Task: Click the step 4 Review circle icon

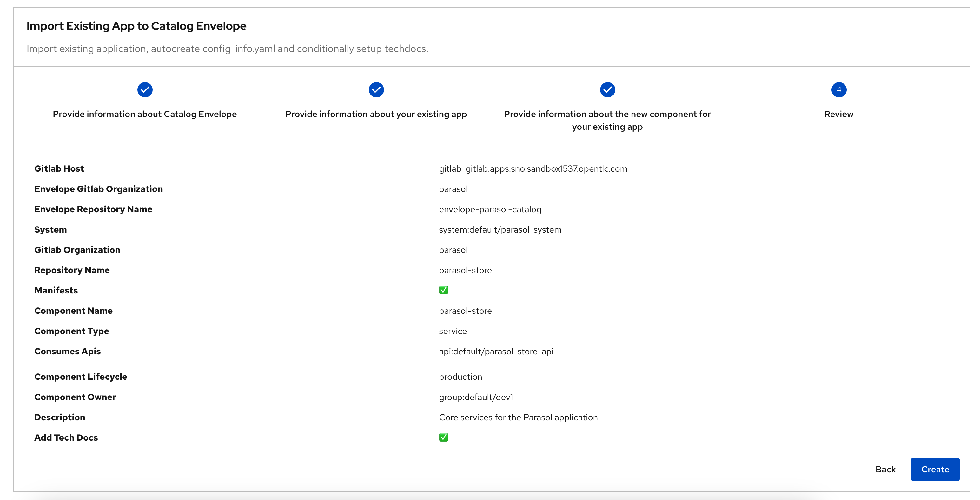Action: [838, 90]
